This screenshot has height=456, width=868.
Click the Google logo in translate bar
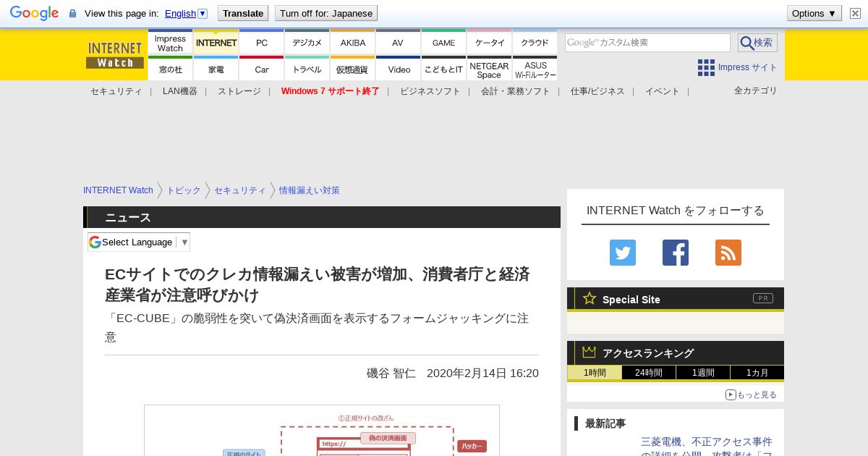pos(34,13)
